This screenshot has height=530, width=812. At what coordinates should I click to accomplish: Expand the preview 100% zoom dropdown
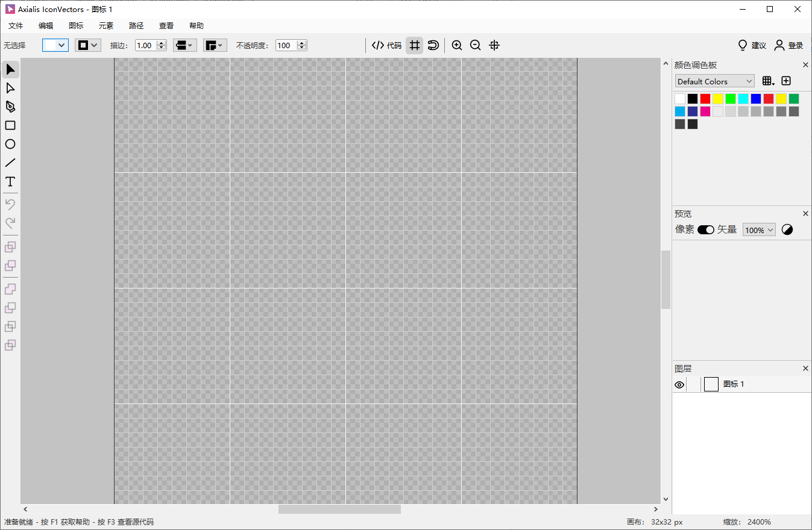pyautogui.click(x=758, y=230)
